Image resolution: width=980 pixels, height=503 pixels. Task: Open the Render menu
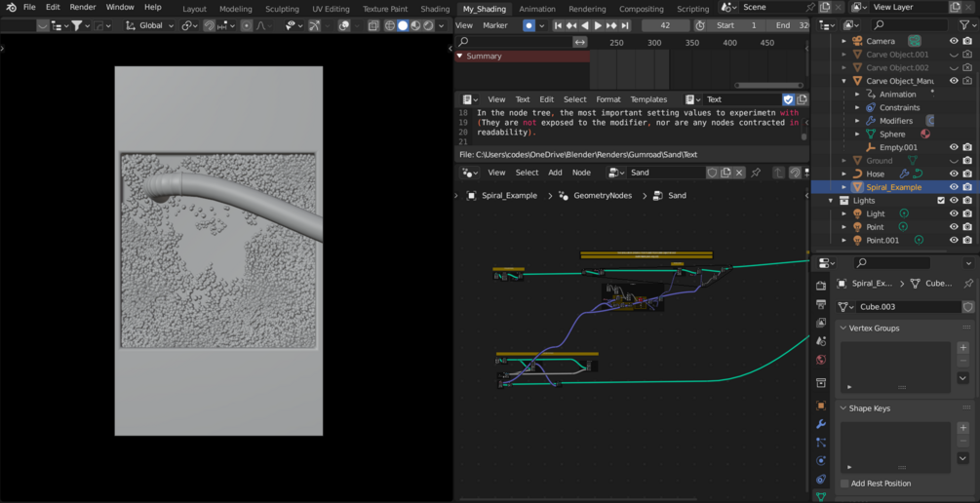pyautogui.click(x=83, y=8)
